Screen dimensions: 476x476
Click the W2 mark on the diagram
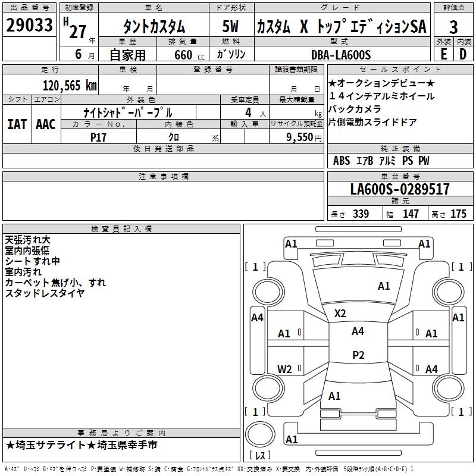pos(284,369)
